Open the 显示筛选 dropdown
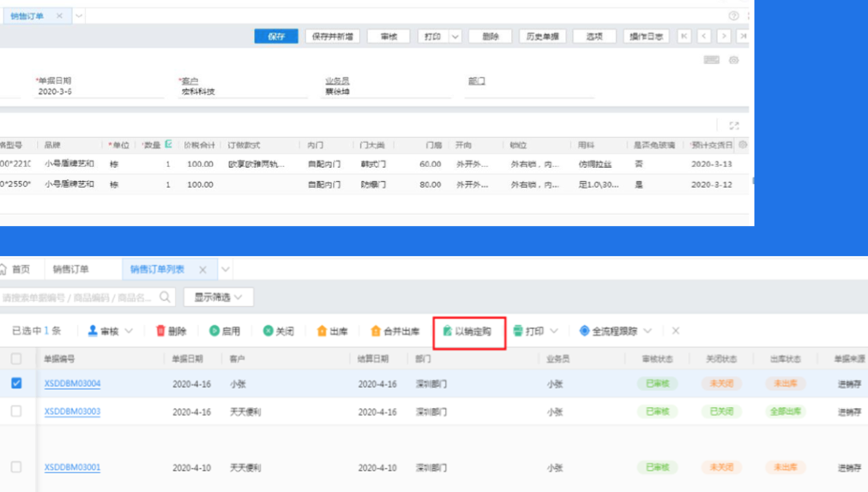This screenshot has height=492, width=868. [218, 297]
